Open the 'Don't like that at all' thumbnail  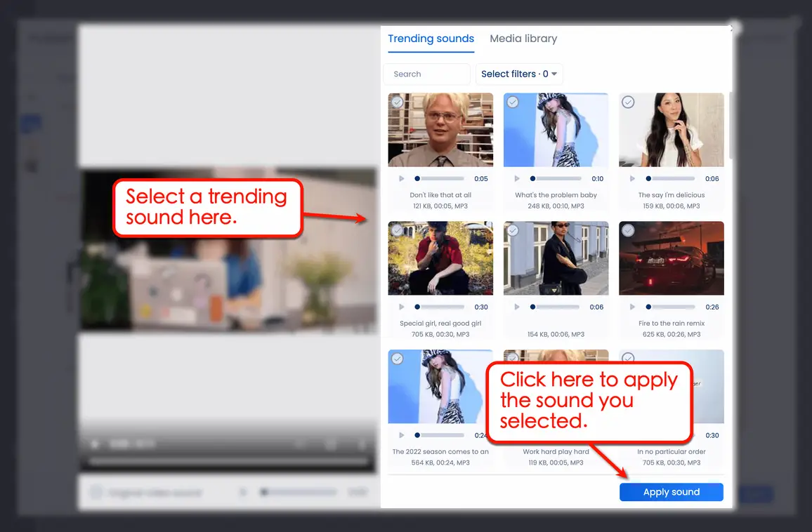[440, 130]
